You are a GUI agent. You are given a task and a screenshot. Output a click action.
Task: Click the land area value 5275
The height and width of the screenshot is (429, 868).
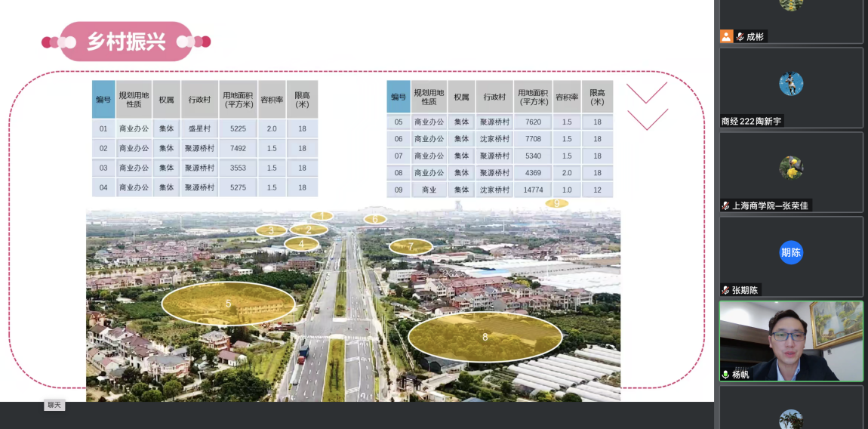(238, 188)
